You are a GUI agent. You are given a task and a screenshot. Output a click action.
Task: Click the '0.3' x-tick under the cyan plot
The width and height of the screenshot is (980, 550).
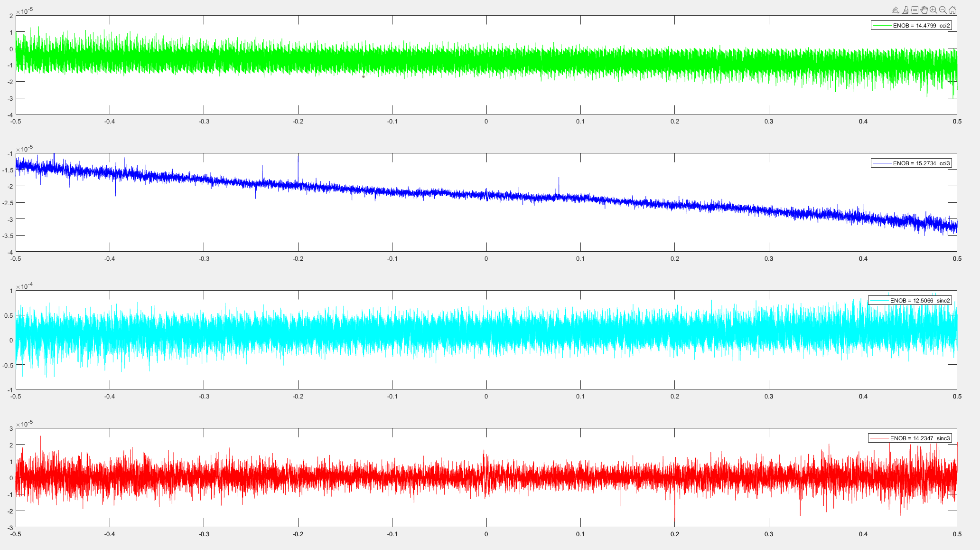pos(769,397)
